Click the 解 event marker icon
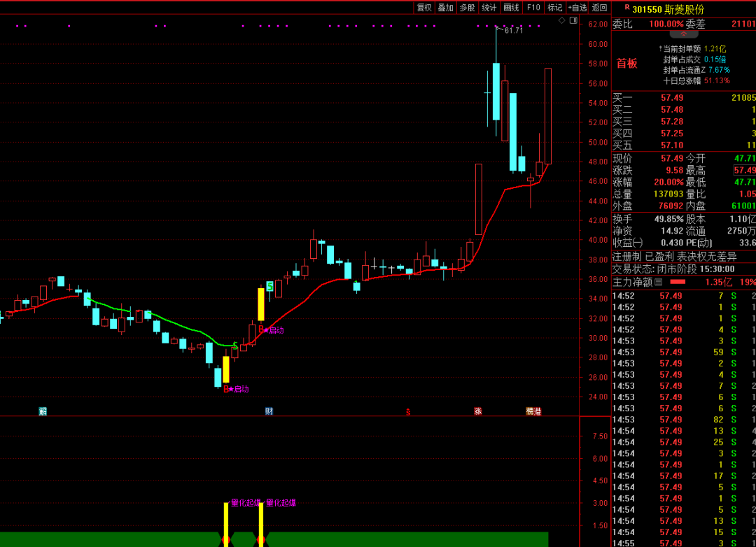 pos(43,411)
